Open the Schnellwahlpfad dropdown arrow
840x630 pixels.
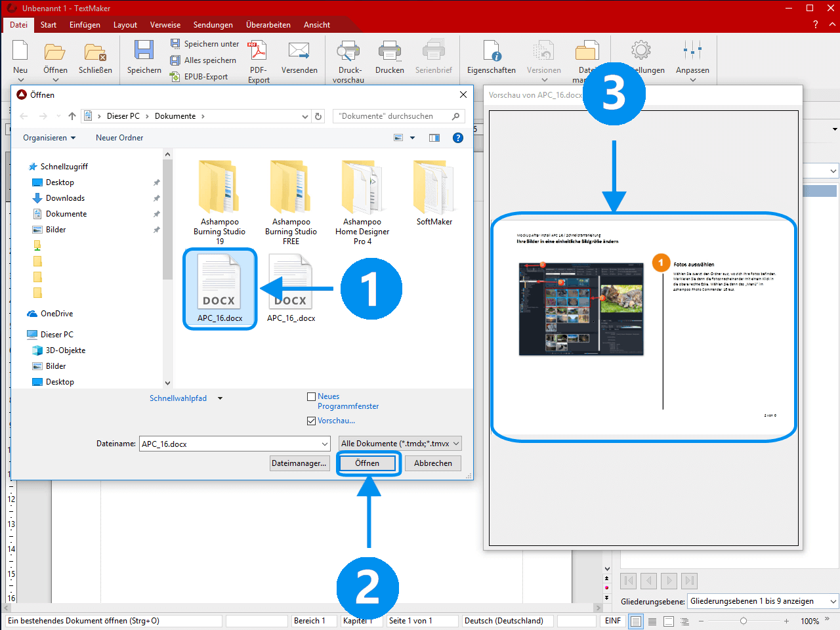220,398
